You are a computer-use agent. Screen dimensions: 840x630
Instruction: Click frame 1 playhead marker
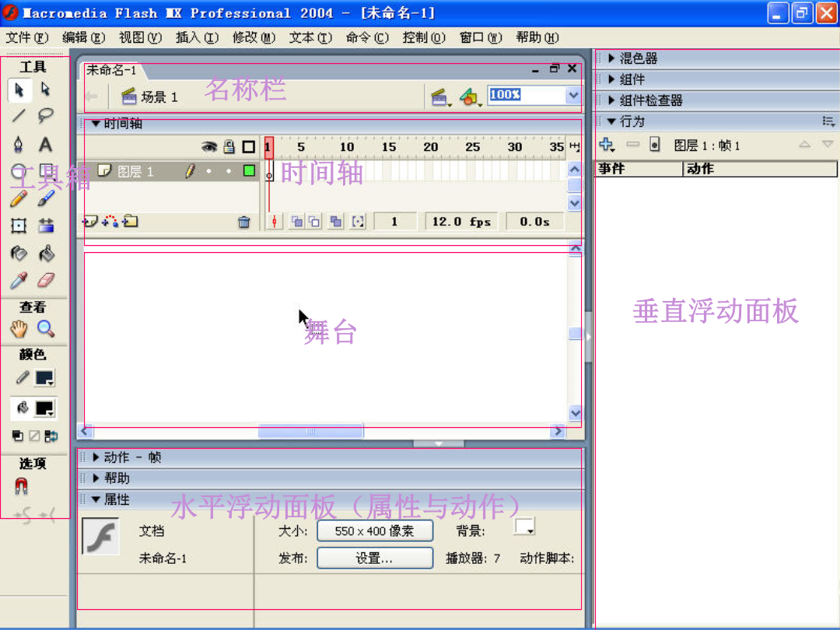tap(269, 147)
